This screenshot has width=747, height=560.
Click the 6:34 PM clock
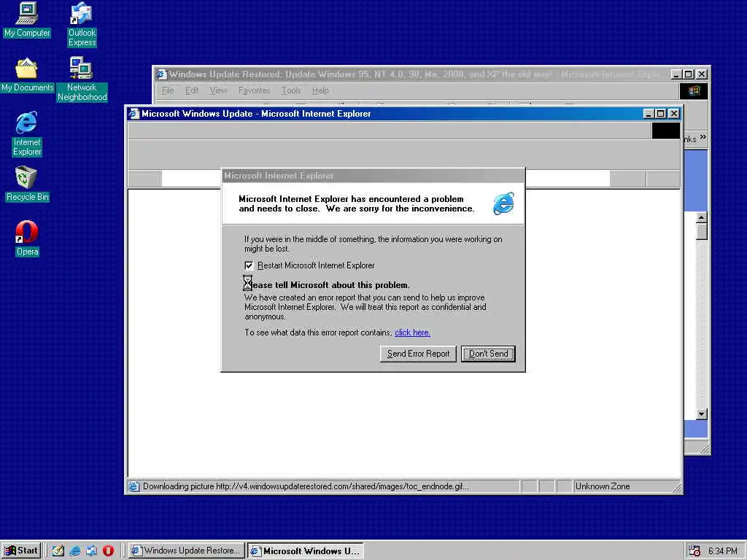pos(723,551)
